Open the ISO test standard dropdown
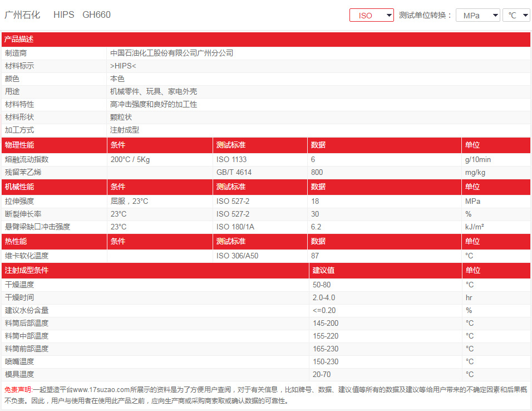The width and height of the screenshot is (532, 411). point(371,15)
